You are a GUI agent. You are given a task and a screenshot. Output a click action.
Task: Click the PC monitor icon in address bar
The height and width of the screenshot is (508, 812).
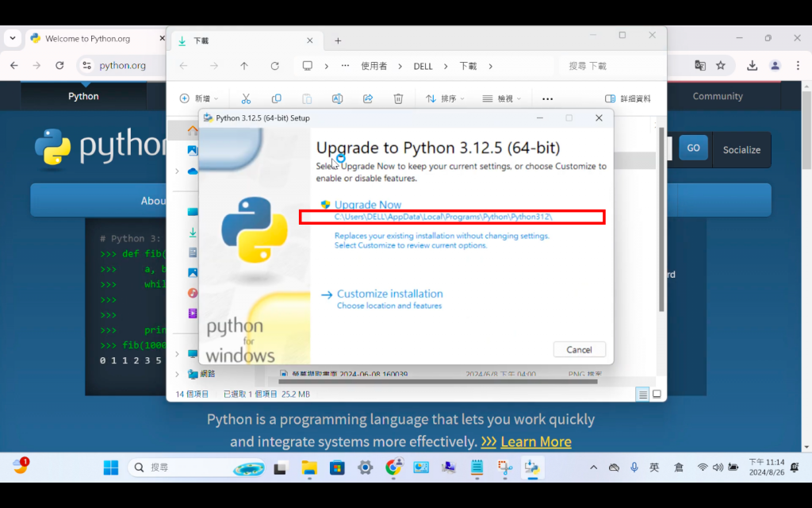pyautogui.click(x=308, y=66)
